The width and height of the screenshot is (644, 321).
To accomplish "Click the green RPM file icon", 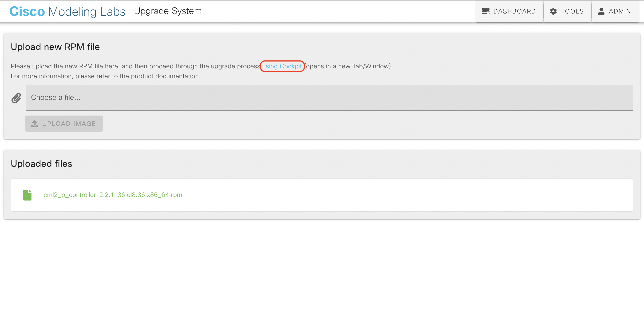I will [27, 195].
